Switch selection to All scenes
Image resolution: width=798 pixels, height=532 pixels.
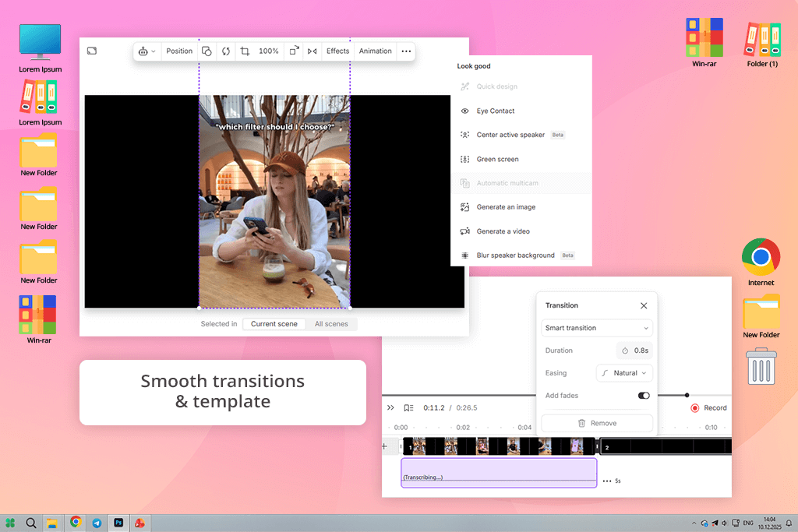(x=331, y=324)
